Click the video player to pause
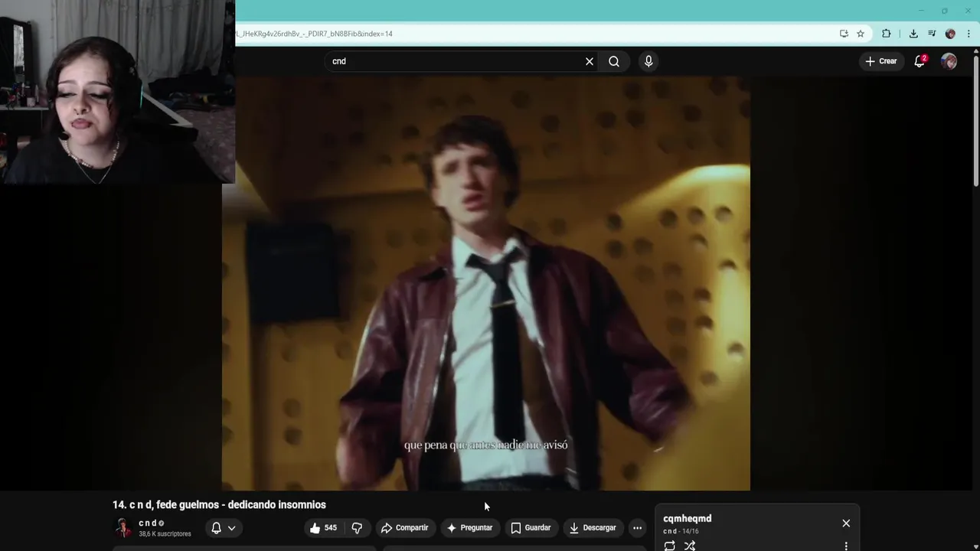The image size is (980, 551). point(486,283)
